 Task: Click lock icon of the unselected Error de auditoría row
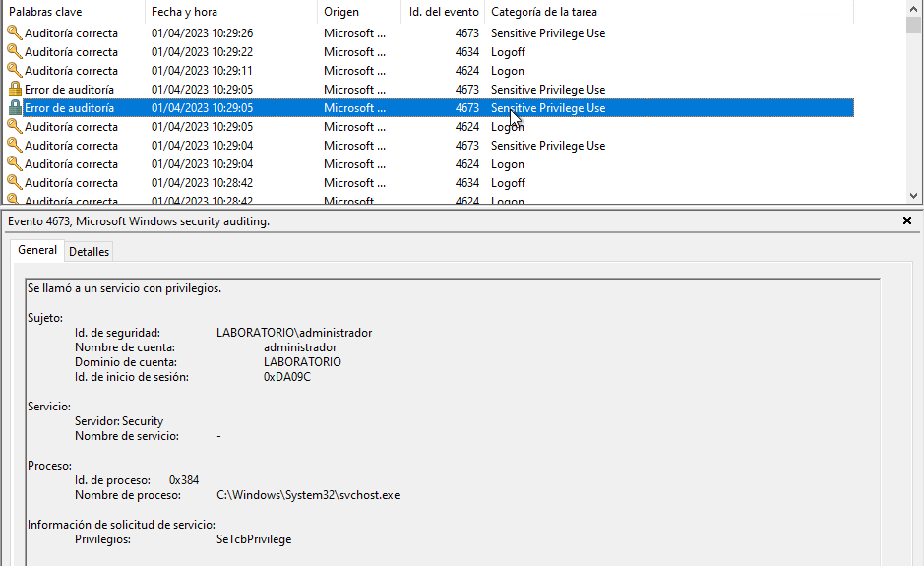(15, 90)
